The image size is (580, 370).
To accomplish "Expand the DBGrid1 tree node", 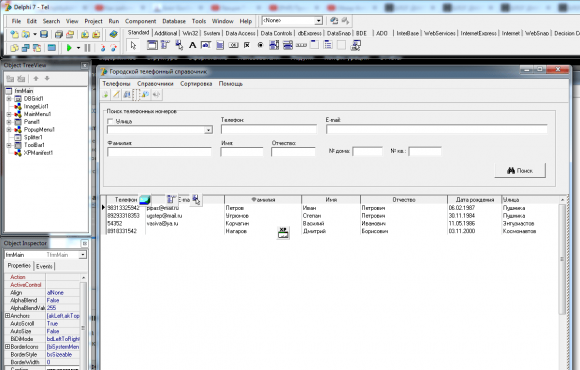I will click(9, 99).
